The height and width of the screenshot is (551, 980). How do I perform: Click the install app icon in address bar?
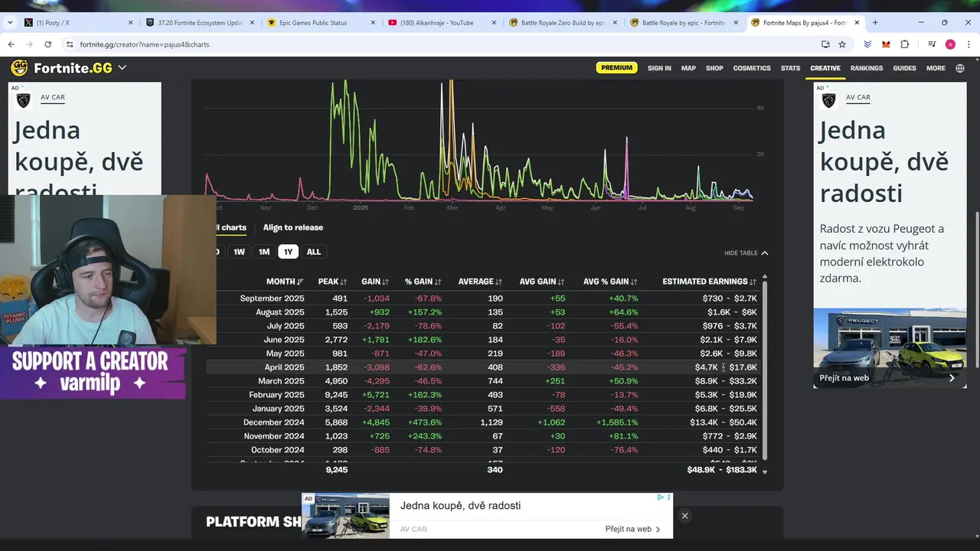825,44
